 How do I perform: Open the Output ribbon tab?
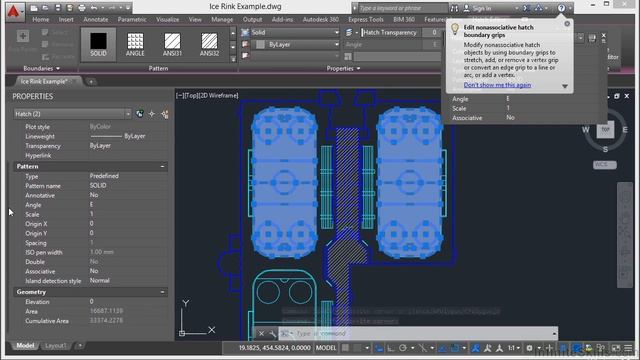click(x=252, y=19)
